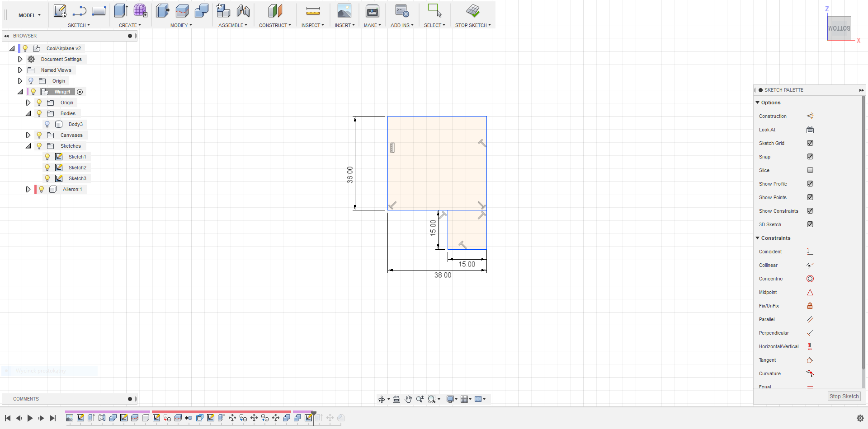
Task: Select the Coincident constraint icon
Action: pyautogui.click(x=810, y=252)
